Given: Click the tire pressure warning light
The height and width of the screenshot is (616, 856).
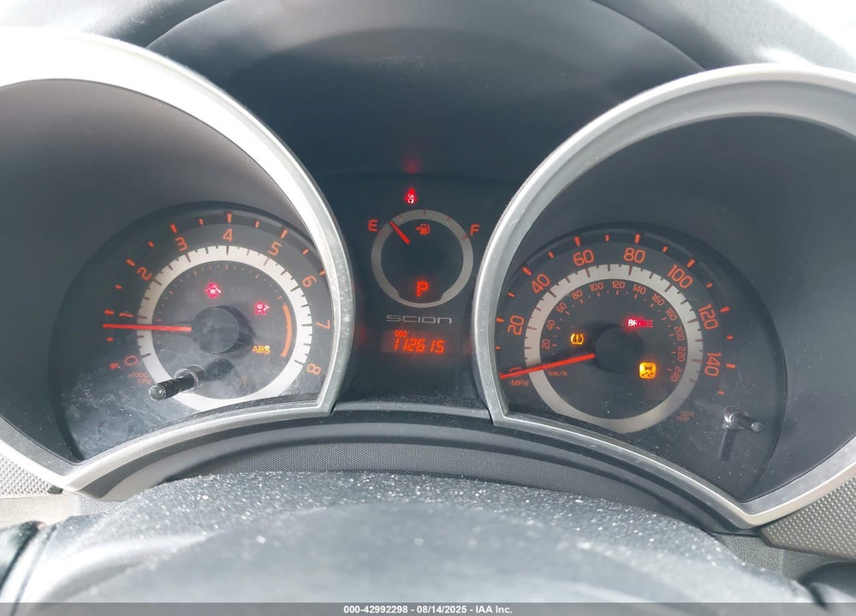Looking at the screenshot, I should click(x=577, y=339).
